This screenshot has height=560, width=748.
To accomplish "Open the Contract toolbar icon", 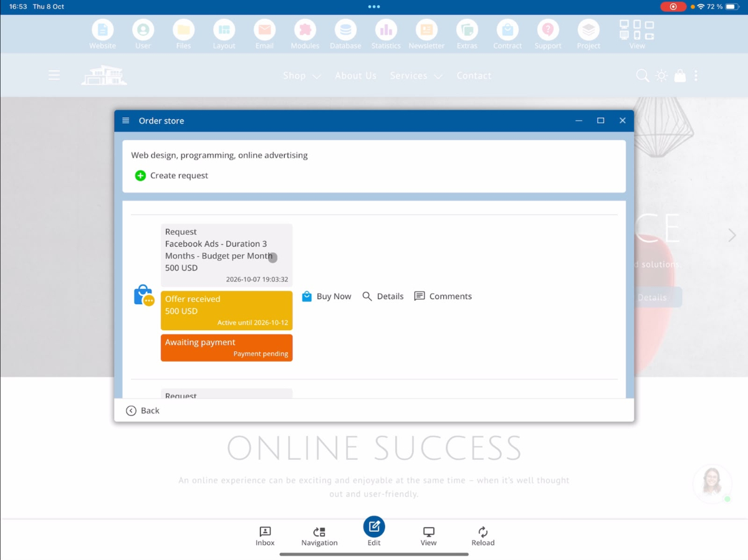I will click(507, 30).
